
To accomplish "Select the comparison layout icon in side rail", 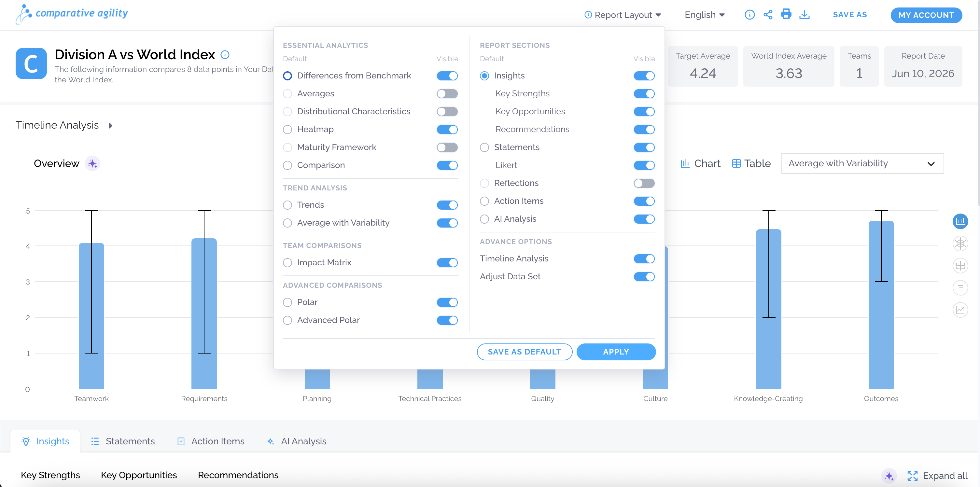I will click(960, 266).
